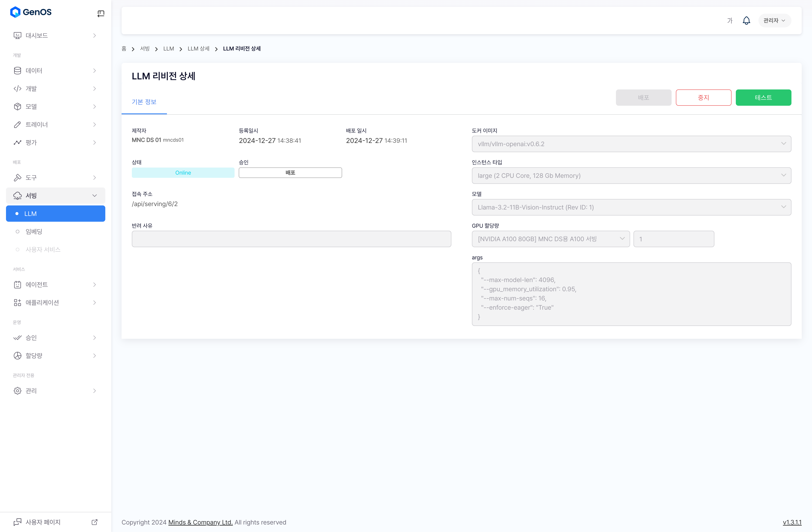Click the 관리 gear icon
The width and height of the screenshot is (812, 532).
point(17,391)
